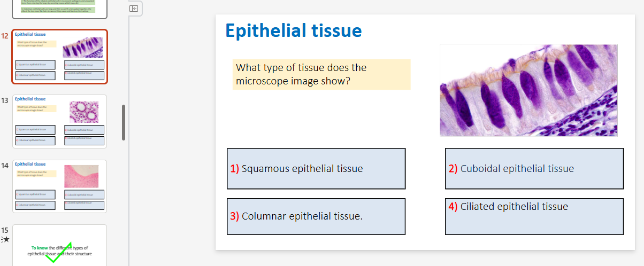Screen dimensions: 644x266
Task: Click slide number 13 label
Action: click(5, 100)
